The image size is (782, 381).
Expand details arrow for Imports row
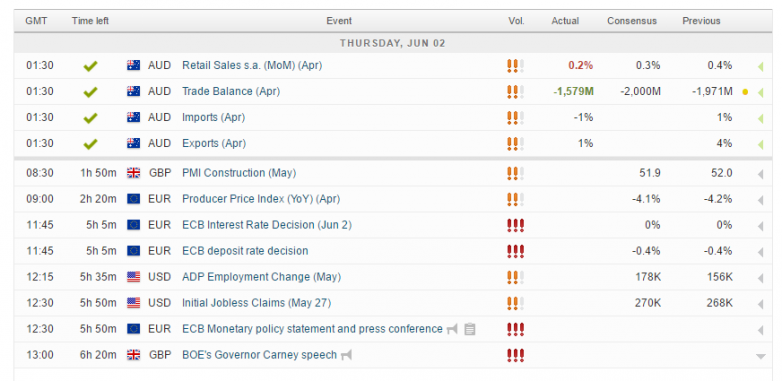pyautogui.click(x=761, y=118)
